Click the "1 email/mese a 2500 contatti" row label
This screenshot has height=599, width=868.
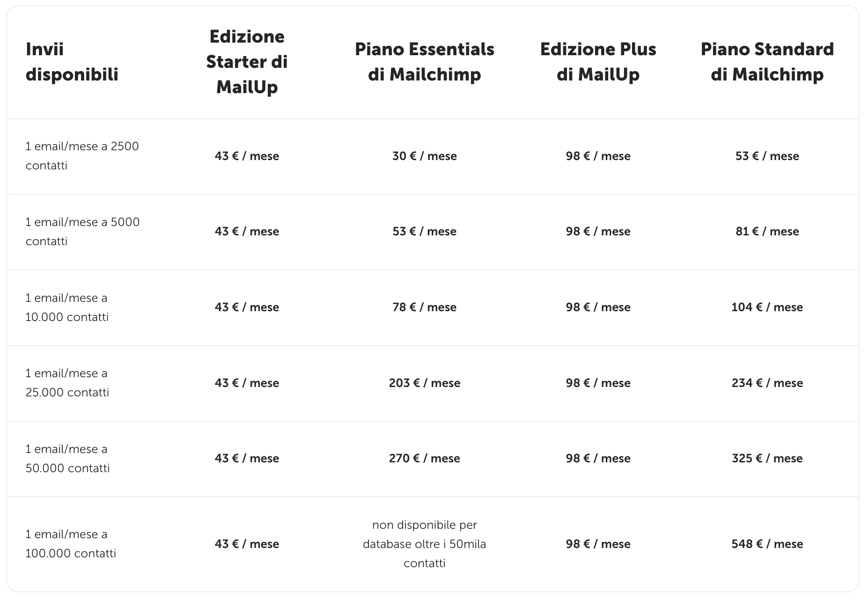coord(82,156)
